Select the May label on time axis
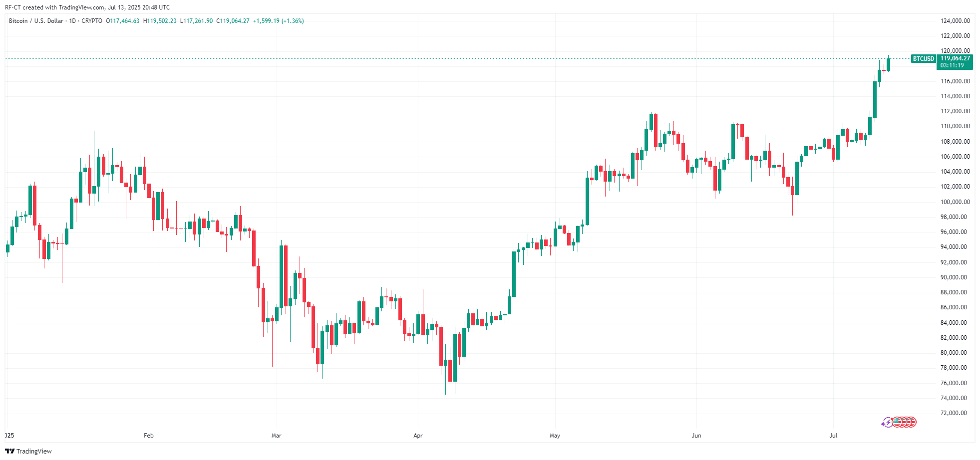This screenshot has height=460, width=980. pyautogui.click(x=555, y=436)
